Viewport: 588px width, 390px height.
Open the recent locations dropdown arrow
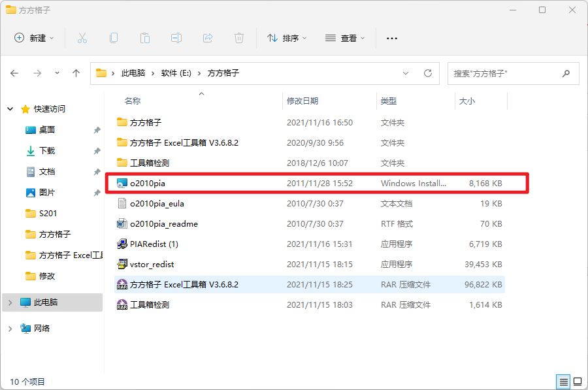click(x=57, y=73)
